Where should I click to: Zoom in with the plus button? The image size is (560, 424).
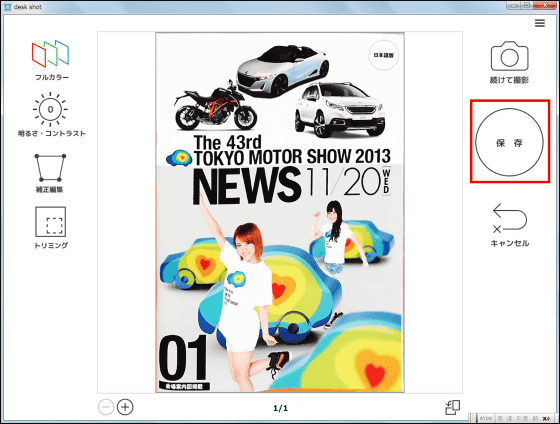pos(125,407)
